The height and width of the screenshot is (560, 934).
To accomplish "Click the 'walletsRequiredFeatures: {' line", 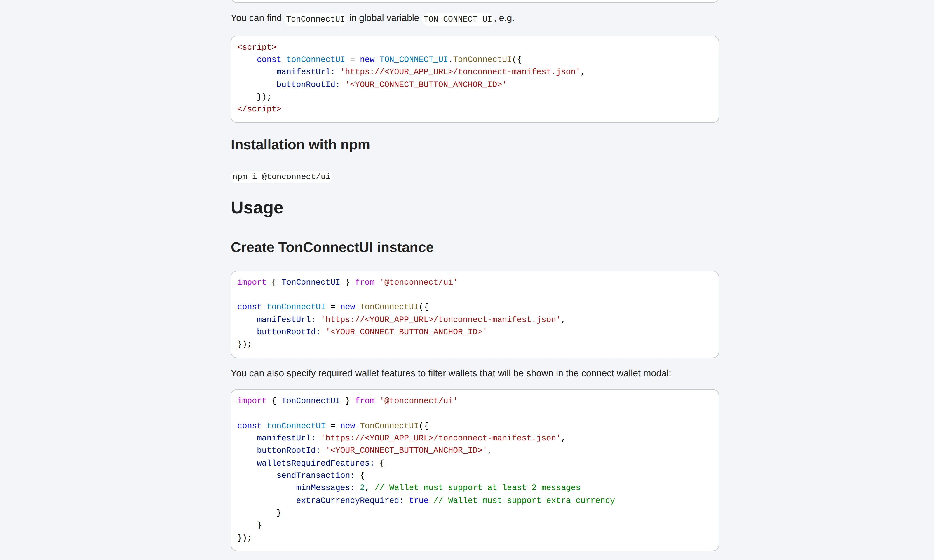I will pos(320,463).
